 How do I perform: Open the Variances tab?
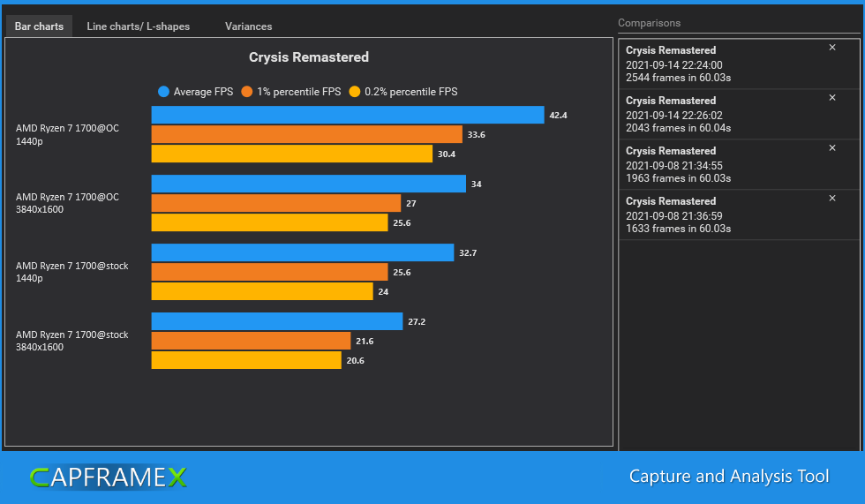tap(248, 26)
